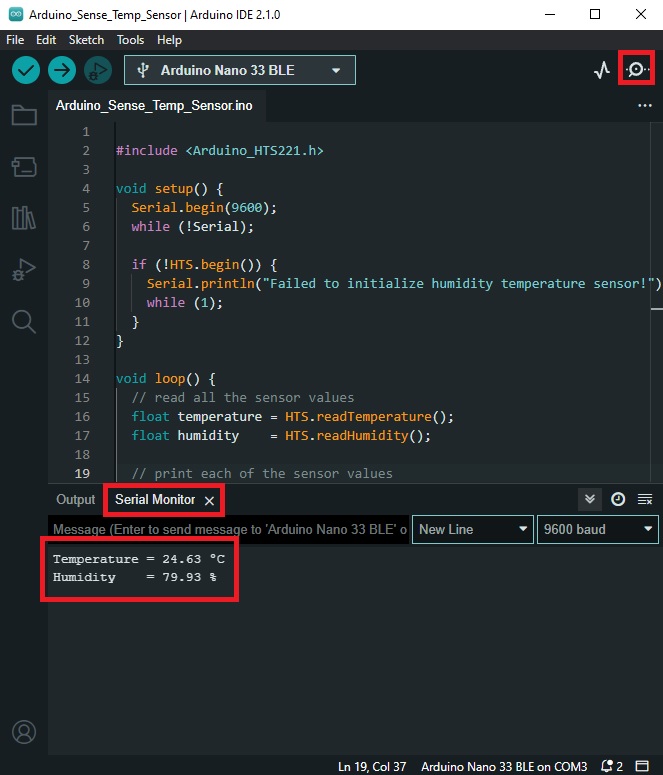Close the Serial Monitor tab
Screen dimensions: 663x775
tap(209, 501)
